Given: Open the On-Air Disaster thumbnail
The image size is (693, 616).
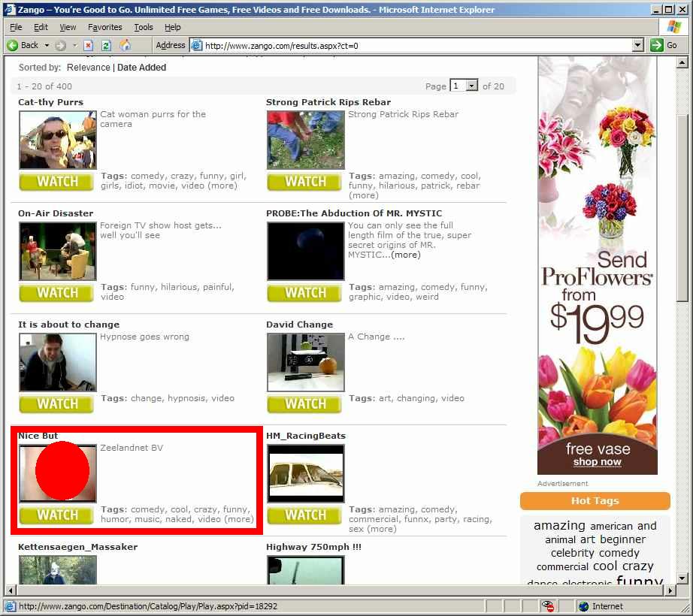Looking at the screenshot, I should (57, 251).
